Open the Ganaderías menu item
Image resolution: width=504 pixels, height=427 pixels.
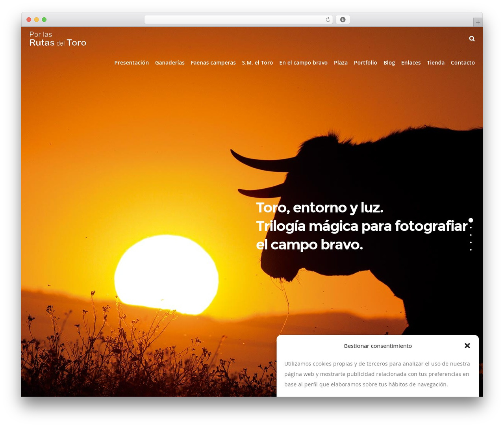(170, 63)
